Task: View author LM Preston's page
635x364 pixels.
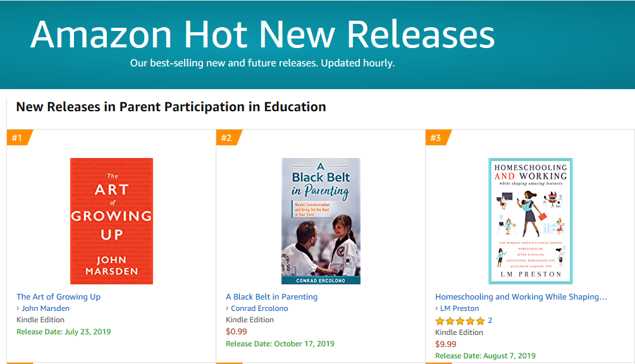Action: click(x=460, y=308)
